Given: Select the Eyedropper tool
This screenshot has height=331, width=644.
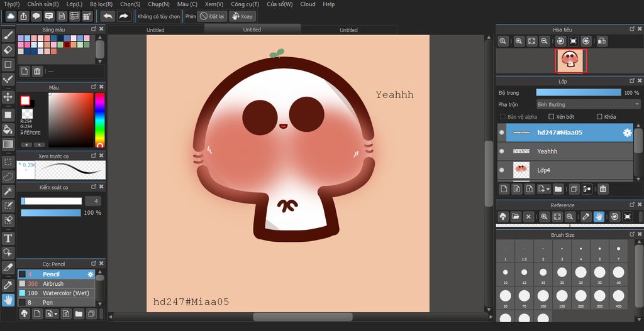Looking at the screenshot, I should coord(8,285).
